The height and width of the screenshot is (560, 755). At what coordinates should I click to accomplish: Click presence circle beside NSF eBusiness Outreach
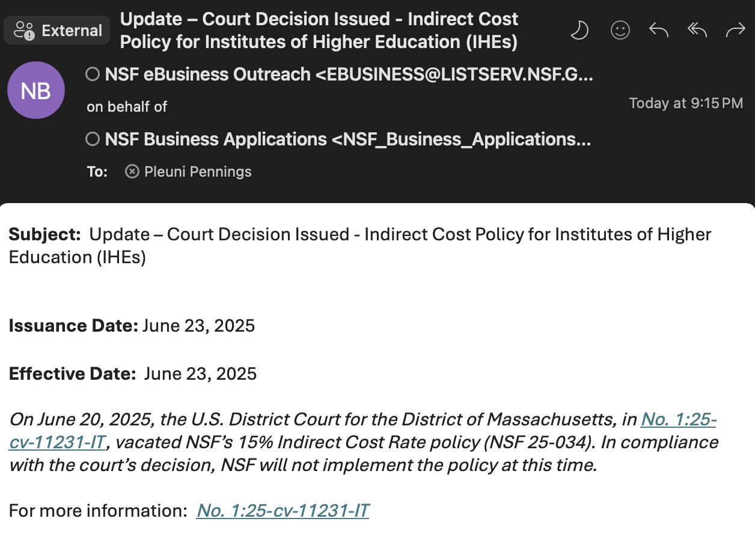pyautogui.click(x=93, y=75)
